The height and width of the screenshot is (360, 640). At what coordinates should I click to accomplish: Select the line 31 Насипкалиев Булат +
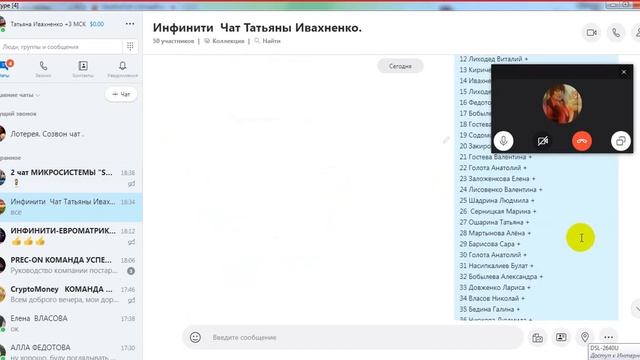tap(496, 266)
